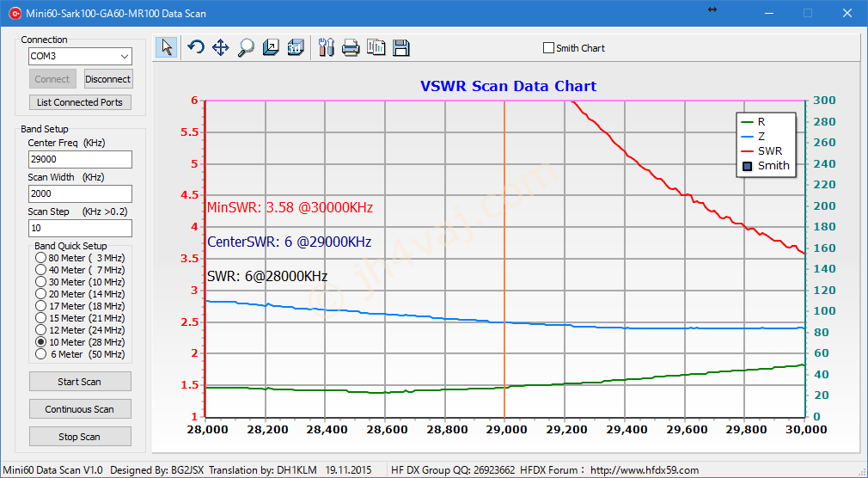The image size is (868, 478).
Task: Select the arrow pointer tool
Action: pyautogui.click(x=167, y=47)
